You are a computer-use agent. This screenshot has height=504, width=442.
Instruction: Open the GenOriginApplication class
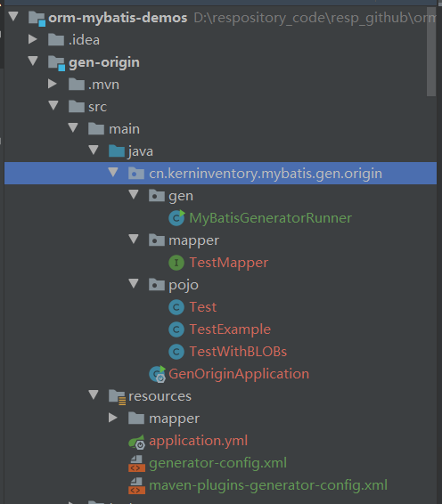pyautogui.click(x=239, y=374)
